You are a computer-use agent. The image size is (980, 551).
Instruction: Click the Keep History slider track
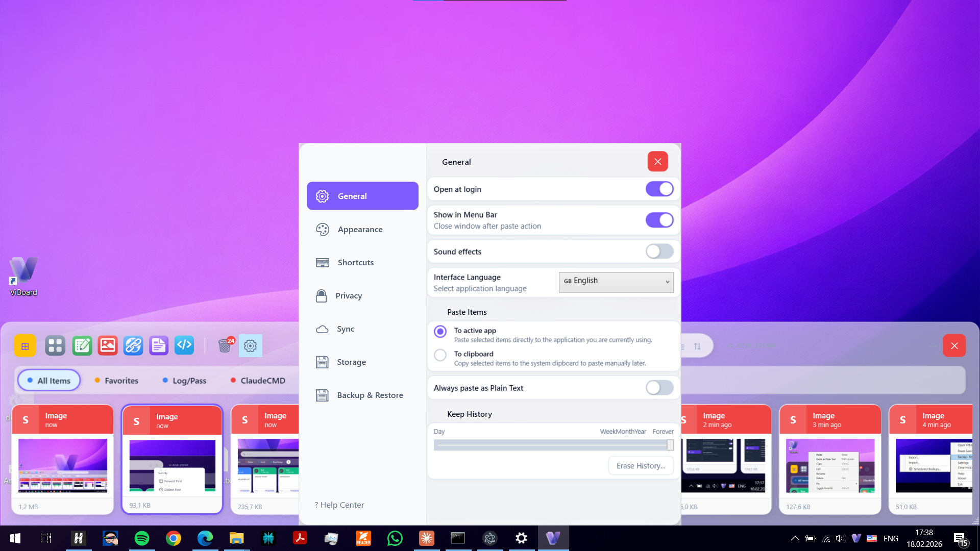[x=551, y=445]
